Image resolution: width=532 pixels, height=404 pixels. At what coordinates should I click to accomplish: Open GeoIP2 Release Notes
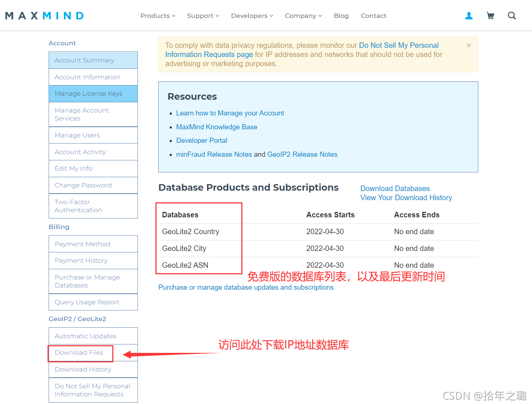[302, 155]
